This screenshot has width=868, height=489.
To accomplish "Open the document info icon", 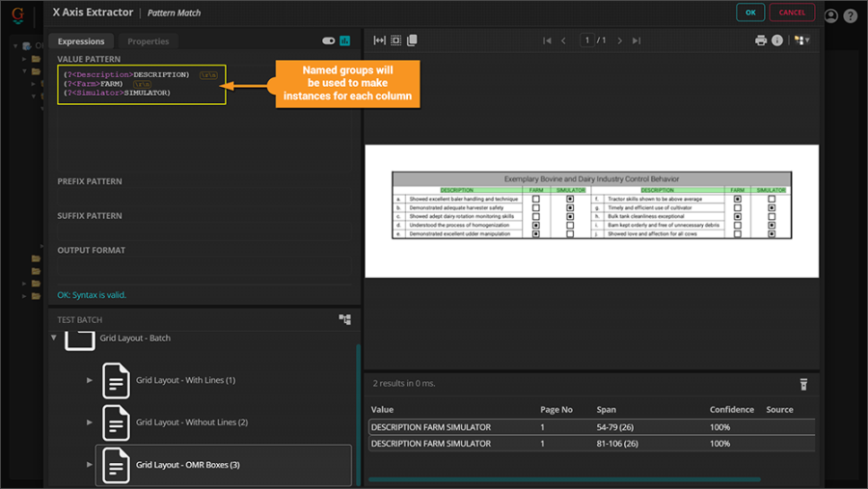I will (x=777, y=41).
